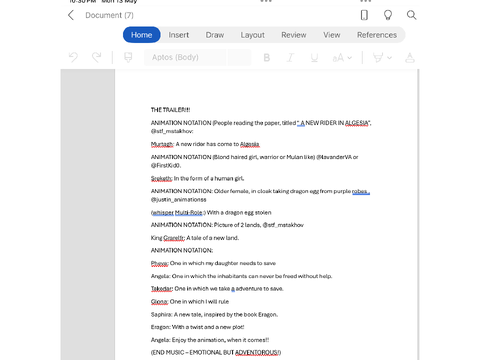Open the text highlight color dropdown
This screenshot has width=480, height=360.
click(382, 58)
